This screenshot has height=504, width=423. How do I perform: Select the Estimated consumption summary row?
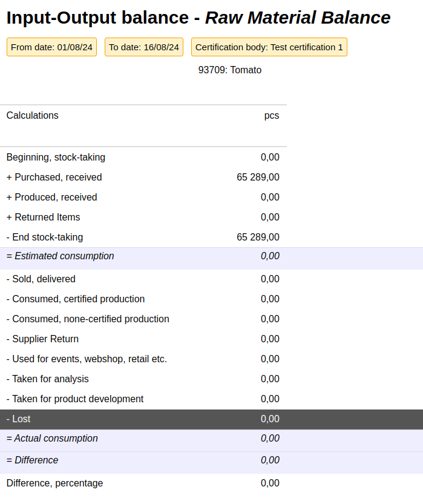[61, 256]
